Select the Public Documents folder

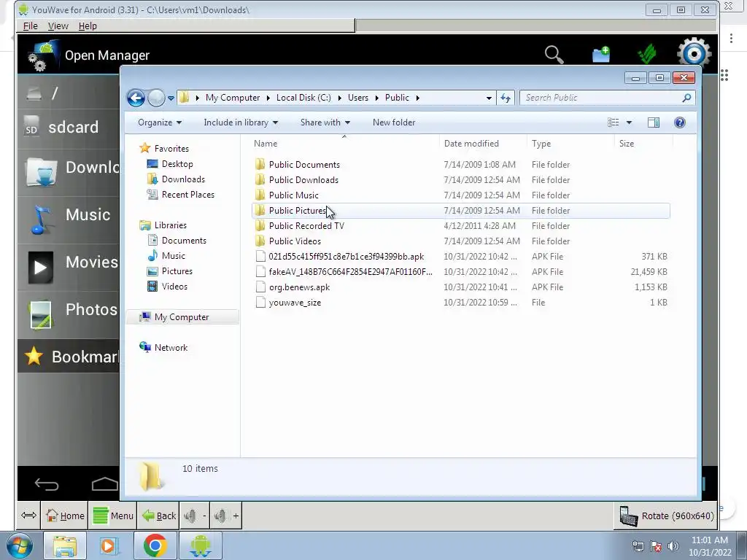coord(461,164)
